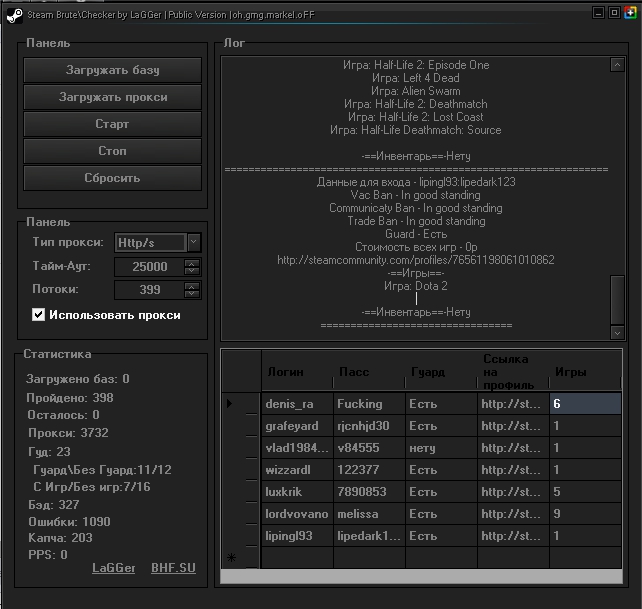Click the Сбросить button
The image size is (642, 609).
click(113, 178)
